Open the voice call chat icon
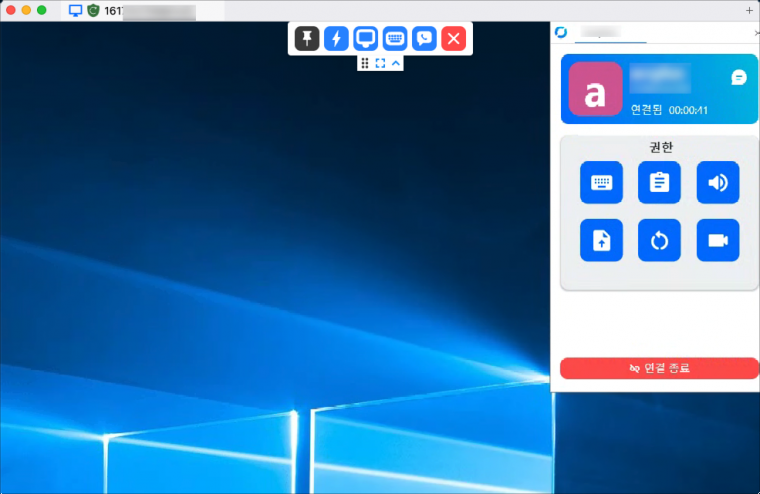 pos(424,38)
